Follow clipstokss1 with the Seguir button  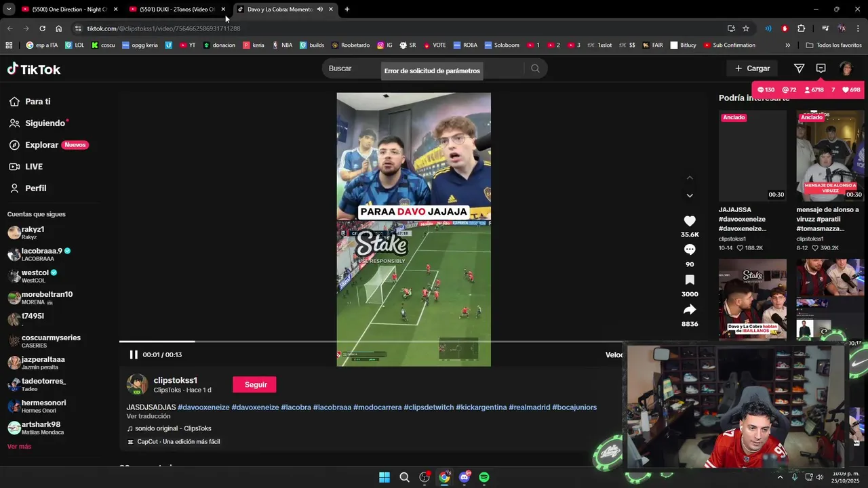tap(254, 384)
